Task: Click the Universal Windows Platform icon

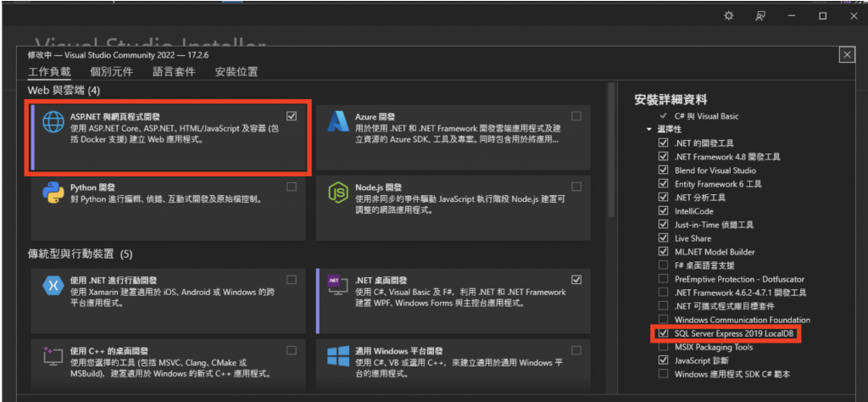Action: coord(337,356)
